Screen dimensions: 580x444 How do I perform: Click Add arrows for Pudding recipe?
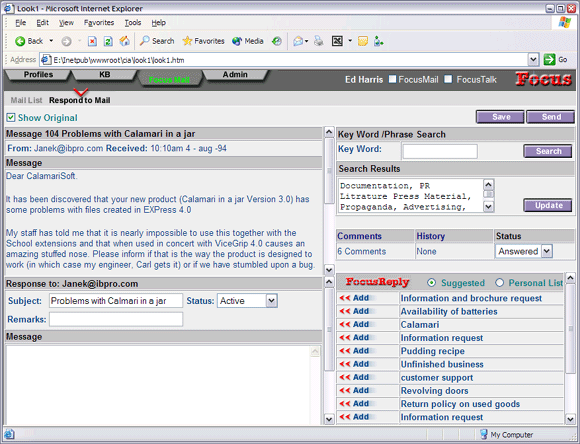coord(354,351)
